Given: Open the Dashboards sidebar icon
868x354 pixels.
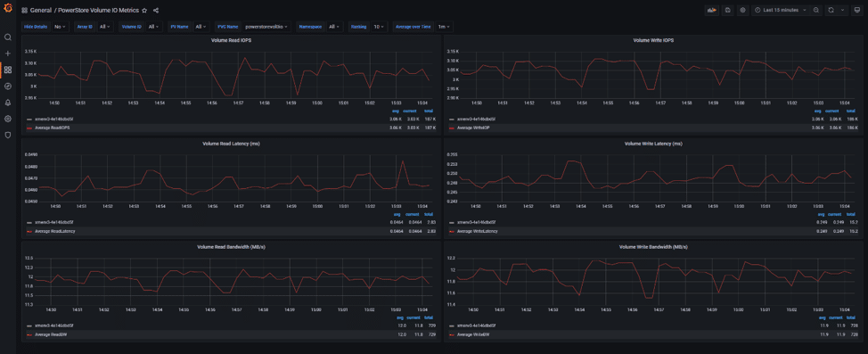Looking at the screenshot, I should point(8,70).
